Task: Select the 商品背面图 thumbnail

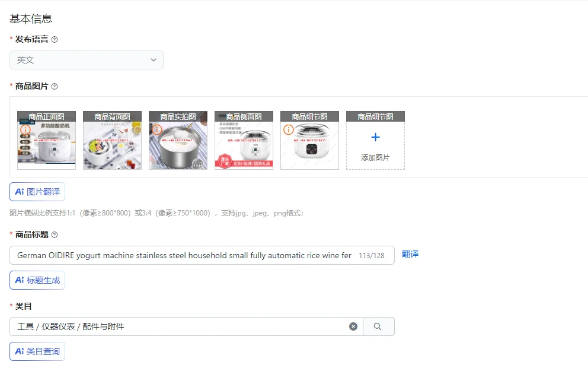Action: [112, 140]
